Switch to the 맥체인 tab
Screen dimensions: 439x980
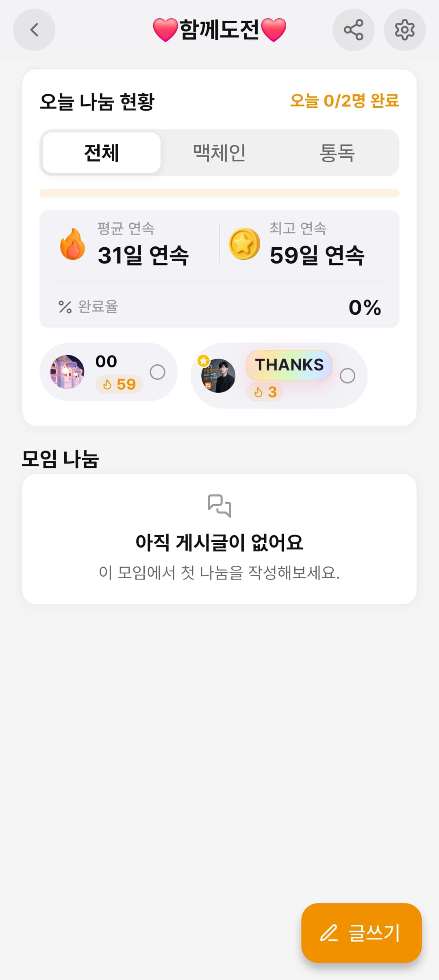(x=219, y=153)
